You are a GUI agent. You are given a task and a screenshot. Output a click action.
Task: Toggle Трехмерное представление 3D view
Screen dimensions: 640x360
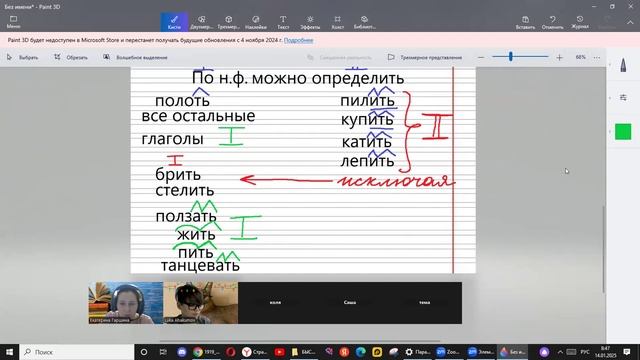coord(425,58)
